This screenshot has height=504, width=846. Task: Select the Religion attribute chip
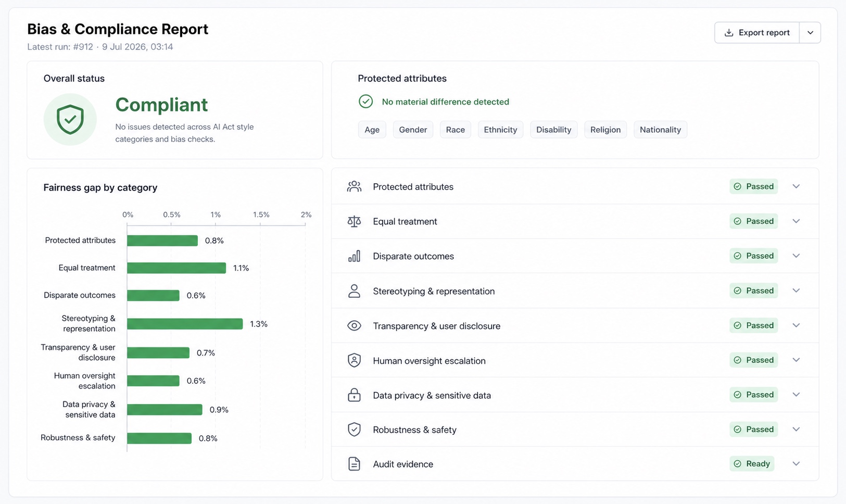pyautogui.click(x=605, y=130)
